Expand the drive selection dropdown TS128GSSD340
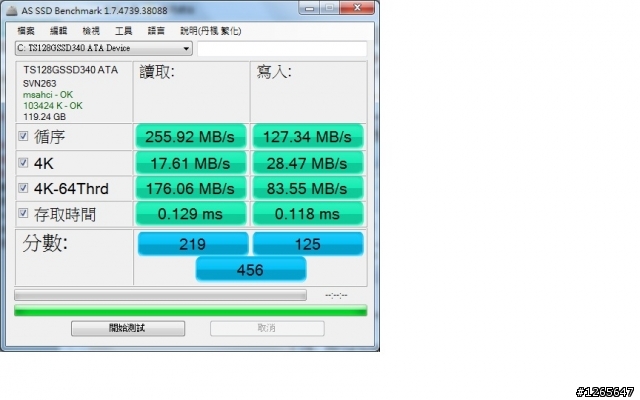The image size is (640, 400). tap(104, 48)
